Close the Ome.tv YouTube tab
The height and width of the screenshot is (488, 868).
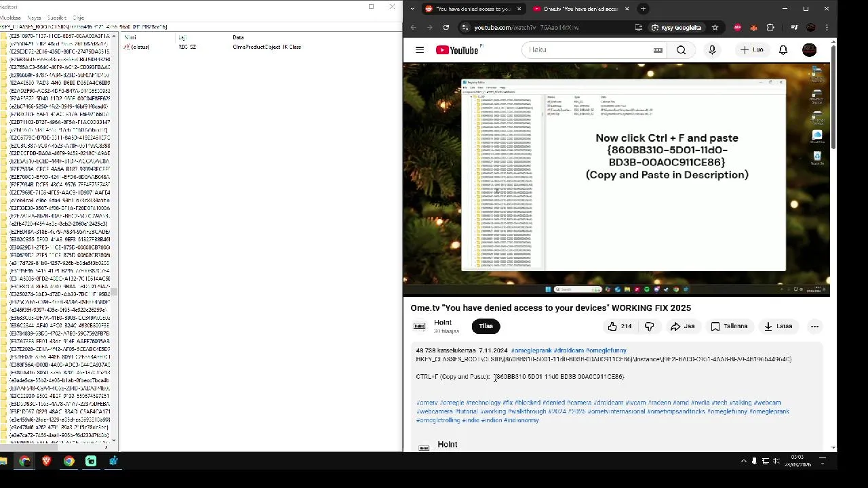click(627, 9)
